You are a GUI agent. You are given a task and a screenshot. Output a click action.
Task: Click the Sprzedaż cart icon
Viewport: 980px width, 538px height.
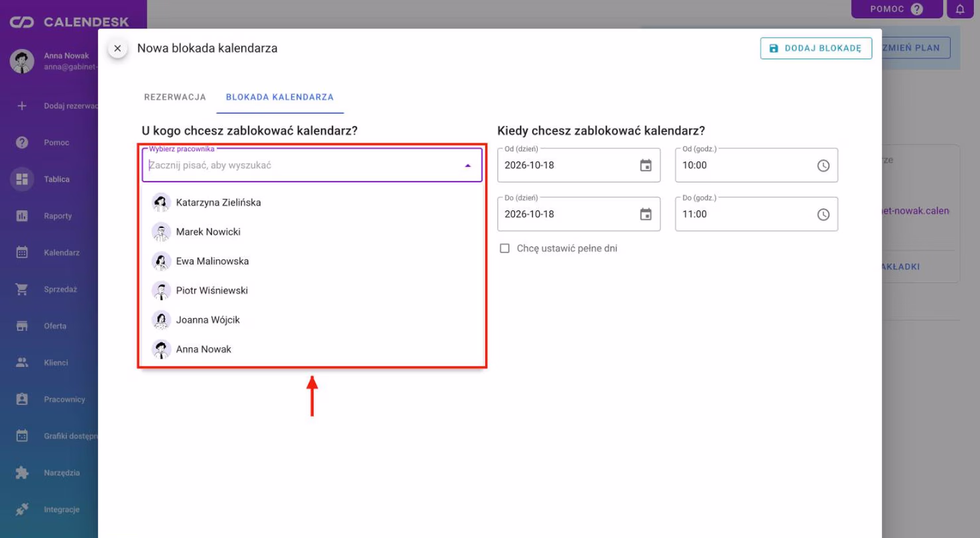pos(22,289)
